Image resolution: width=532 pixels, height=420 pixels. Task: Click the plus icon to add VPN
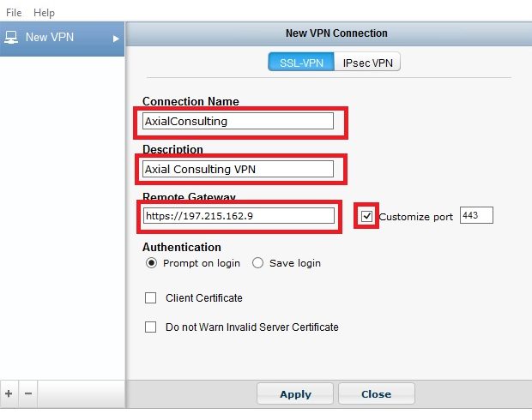[9, 393]
